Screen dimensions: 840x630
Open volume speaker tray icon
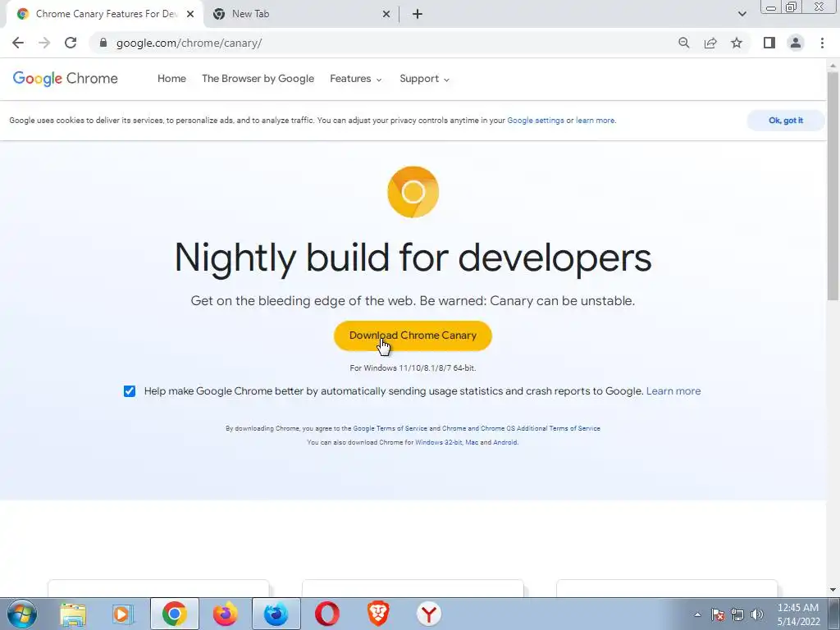click(x=757, y=614)
